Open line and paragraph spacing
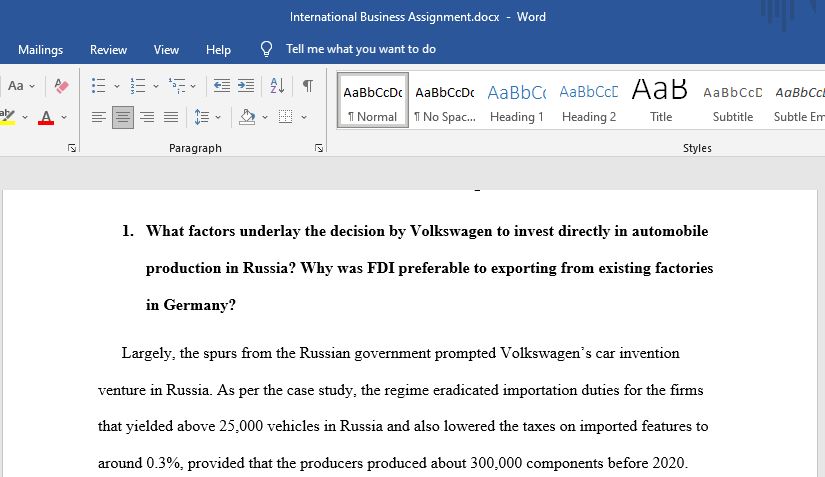 pos(202,117)
